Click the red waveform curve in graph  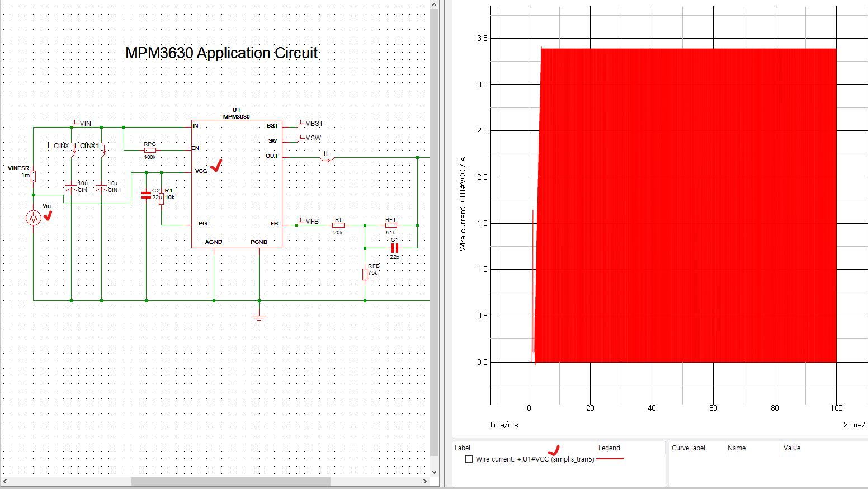685,205
